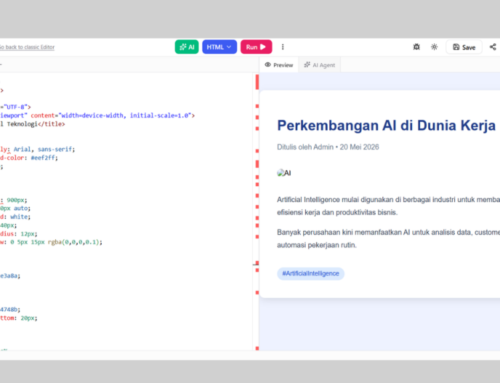Click the debug bug icon
This screenshot has width=500, height=383.
pos(416,47)
